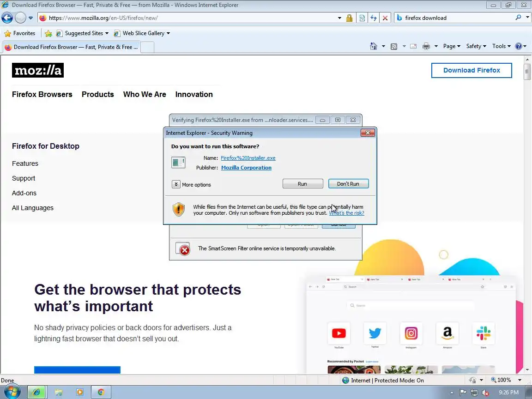Toggle Compatibility View icon in address bar
The height and width of the screenshot is (399, 532).
coord(362,18)
